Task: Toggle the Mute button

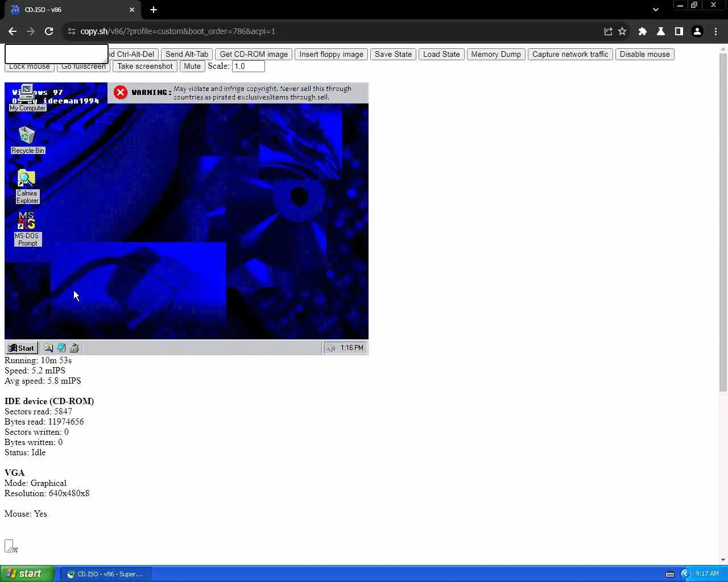Action: point(192,66)
